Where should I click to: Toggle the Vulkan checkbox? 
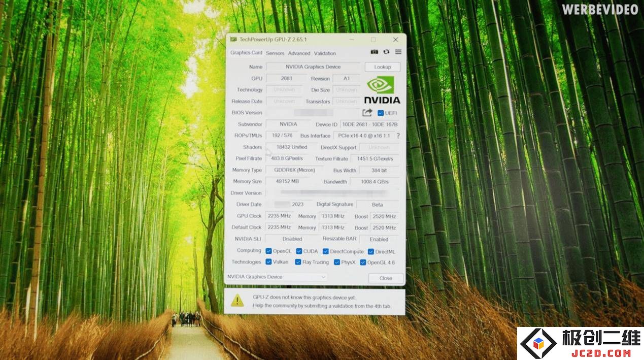[x=268, y=262]
